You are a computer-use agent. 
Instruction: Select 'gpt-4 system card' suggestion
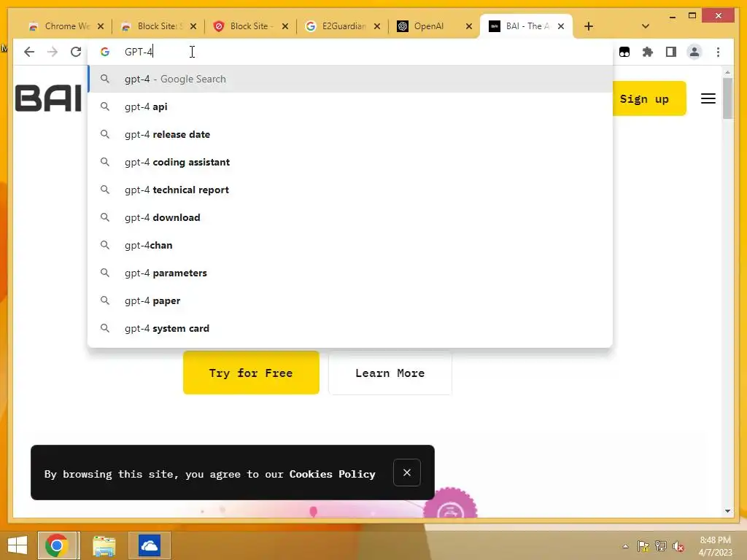click(x=350, y=328)
